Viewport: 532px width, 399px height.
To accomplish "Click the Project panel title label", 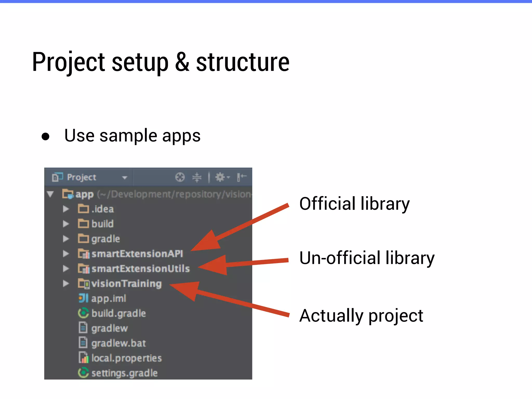I will coord(82,177).
